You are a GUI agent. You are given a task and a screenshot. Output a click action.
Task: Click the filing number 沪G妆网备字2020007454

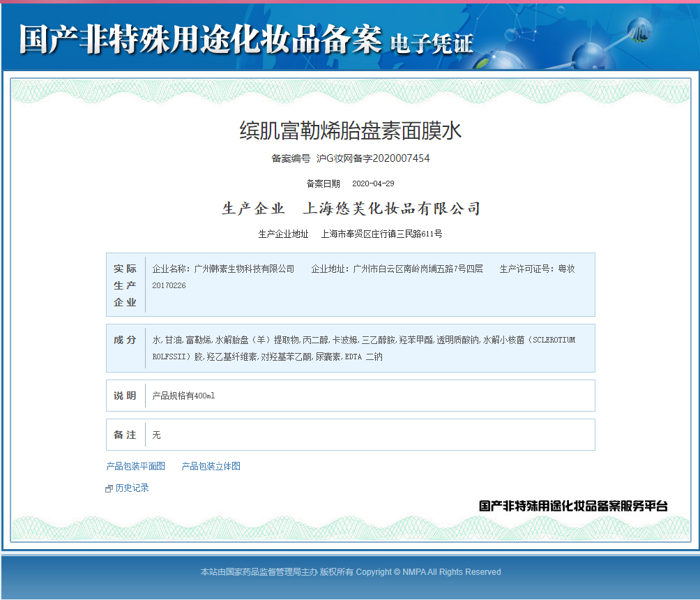click(x=373, y=158)
